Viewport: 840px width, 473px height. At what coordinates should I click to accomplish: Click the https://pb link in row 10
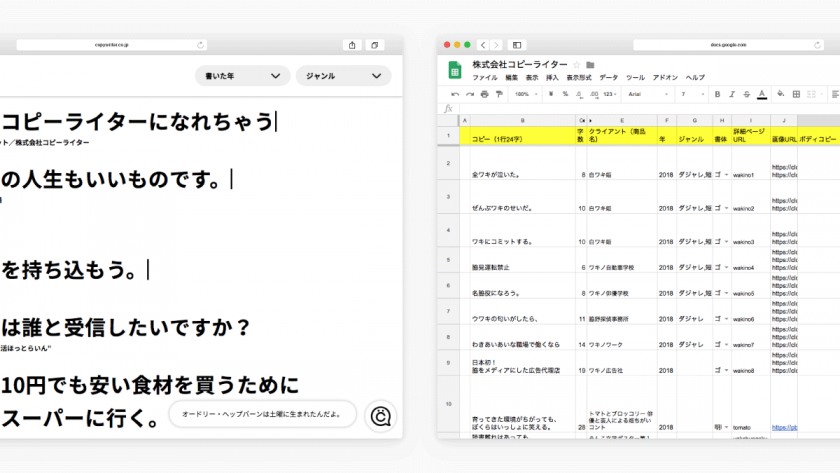click(784, 427)
